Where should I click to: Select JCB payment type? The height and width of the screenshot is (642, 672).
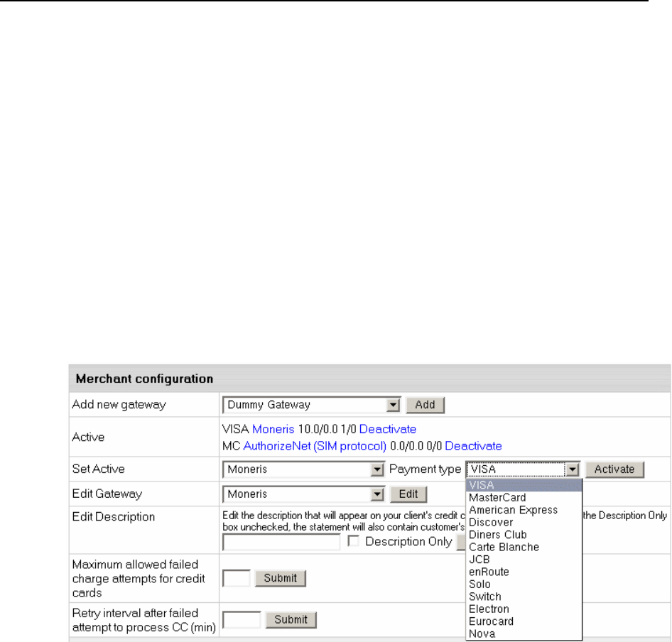pyautogui.click(x=524, y=560)
